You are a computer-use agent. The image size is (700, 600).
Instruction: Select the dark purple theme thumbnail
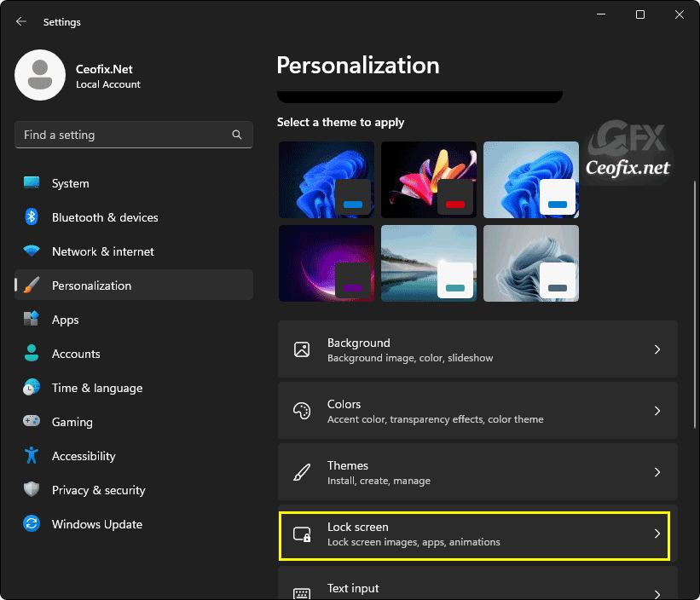(x=326, y=262)
